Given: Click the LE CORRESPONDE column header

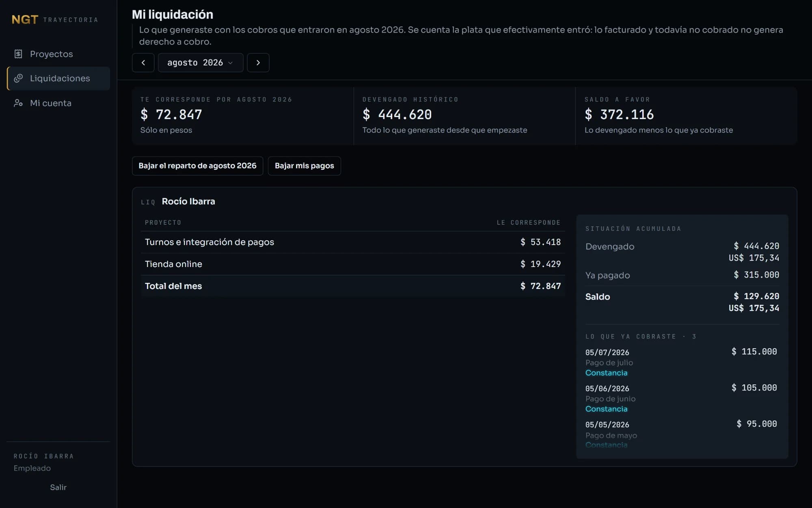Looking at the screenshot, I should tap(529, 223).
